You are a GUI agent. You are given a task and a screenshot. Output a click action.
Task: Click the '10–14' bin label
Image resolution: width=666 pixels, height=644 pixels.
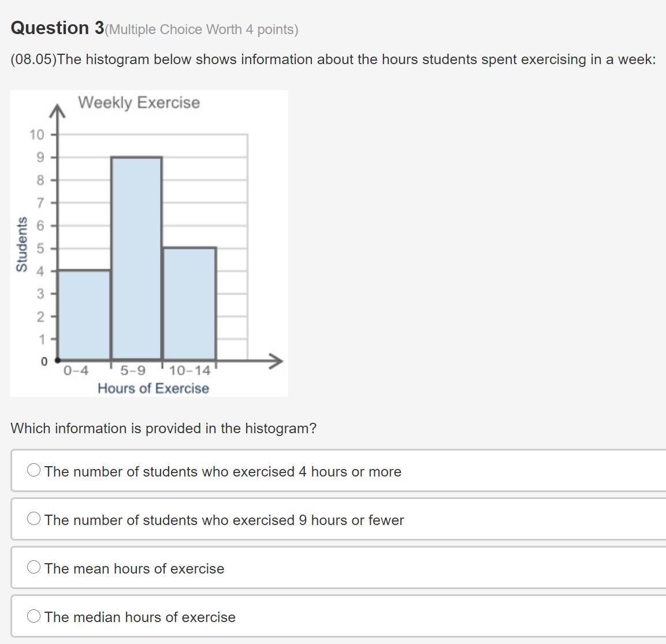(189, 370)
